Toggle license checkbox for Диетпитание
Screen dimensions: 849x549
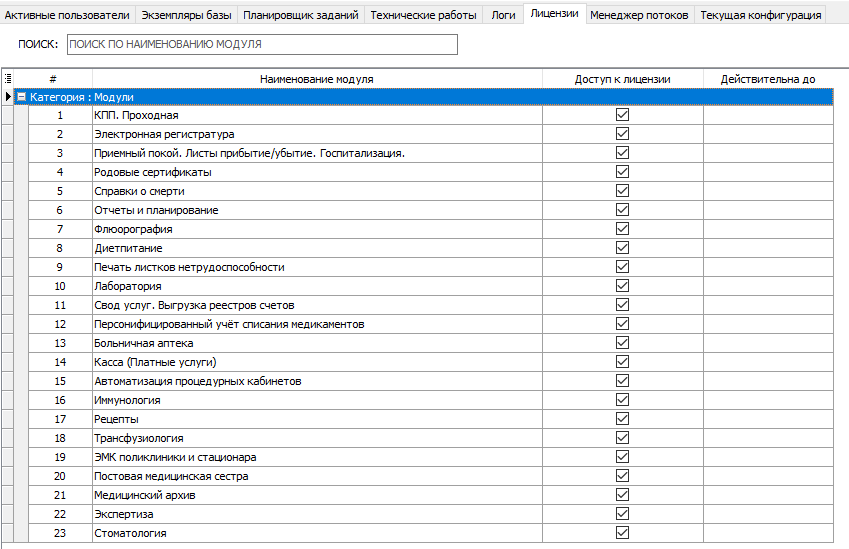[623, 247]
